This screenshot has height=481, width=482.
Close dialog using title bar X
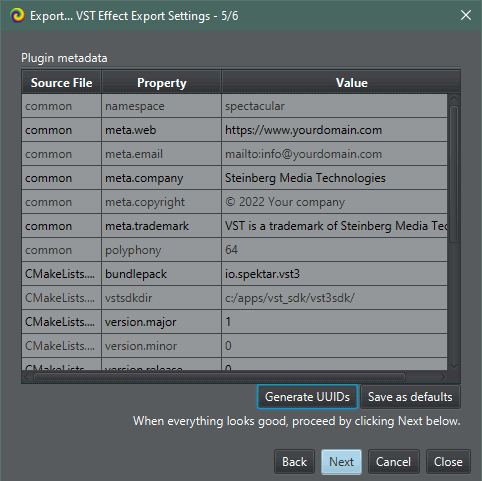466,15
